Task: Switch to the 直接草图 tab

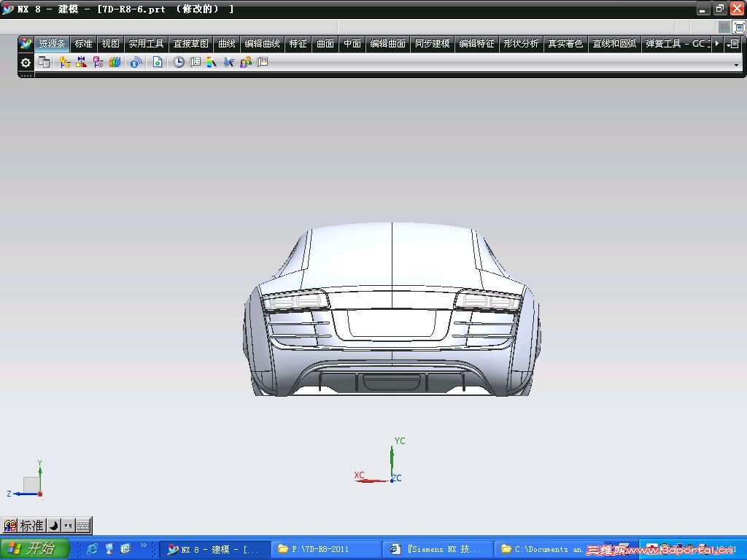Action: [x=190, y=44]
